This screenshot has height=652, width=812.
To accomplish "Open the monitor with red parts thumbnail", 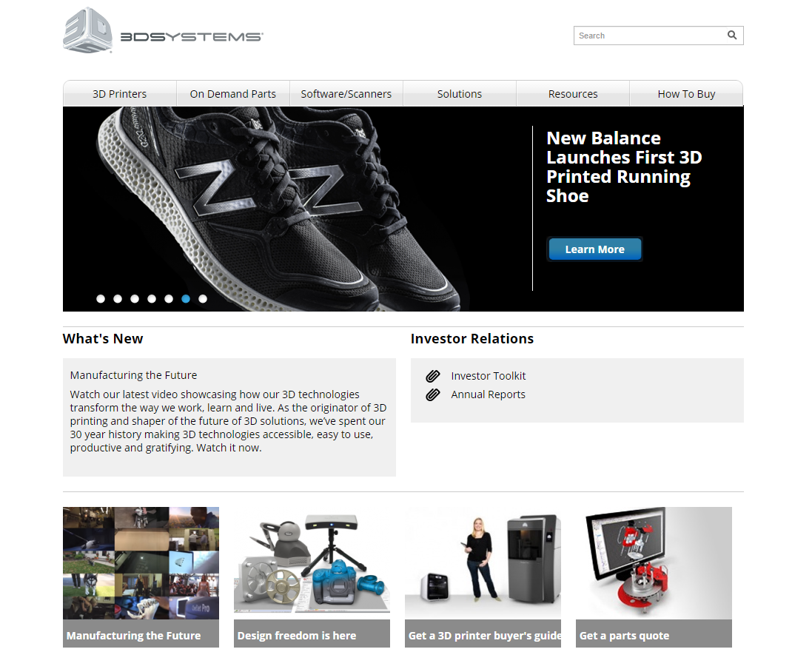I will [654, 563].
